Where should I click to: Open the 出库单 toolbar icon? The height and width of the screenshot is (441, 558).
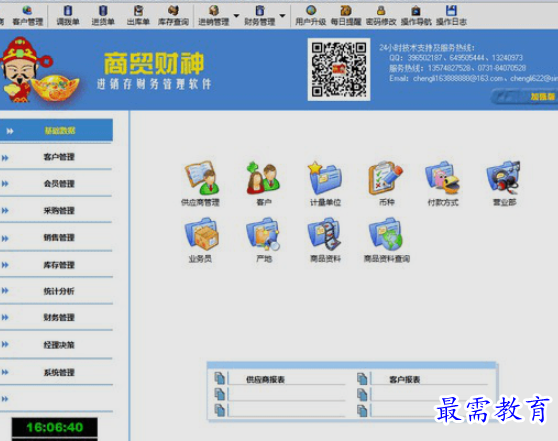[x=138, y=16]
